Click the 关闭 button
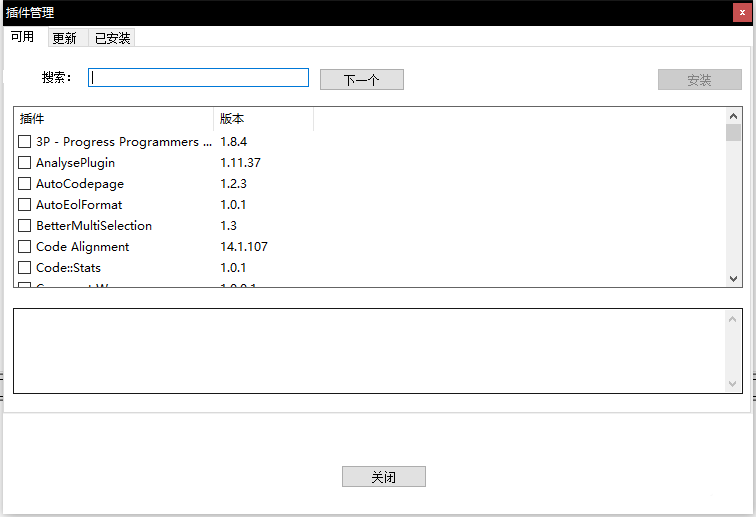 (384, 476)
